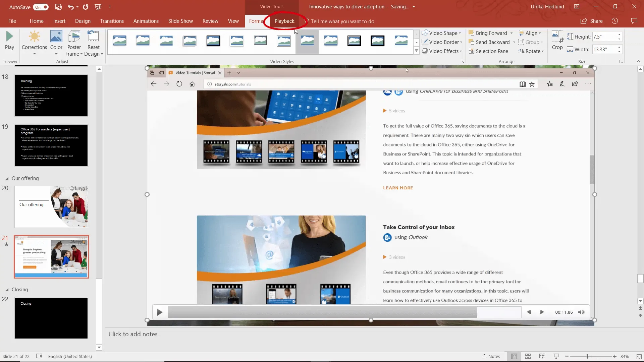Open Video Styles dialog launcher
This screenshot has width=644, height=362.
click(462, 62)
